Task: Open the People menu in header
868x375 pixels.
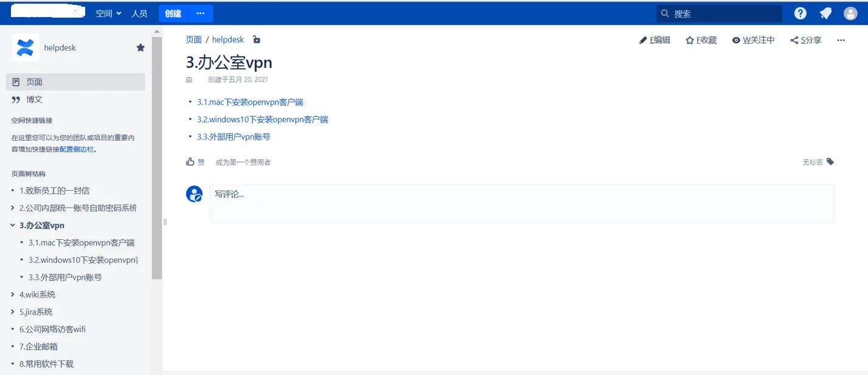Action: pos(139,13)
